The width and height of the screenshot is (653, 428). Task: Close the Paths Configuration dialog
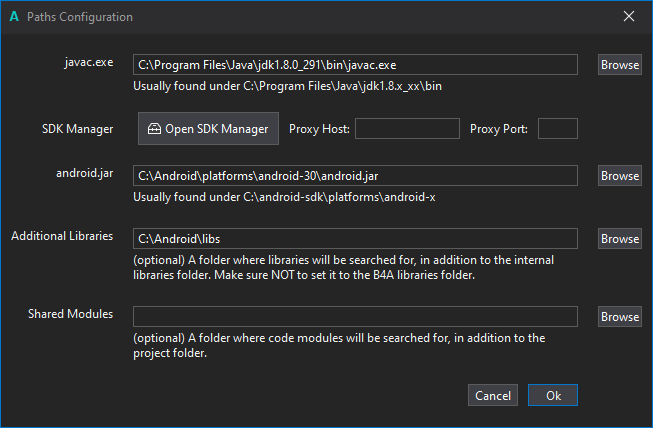pos(629,17)
